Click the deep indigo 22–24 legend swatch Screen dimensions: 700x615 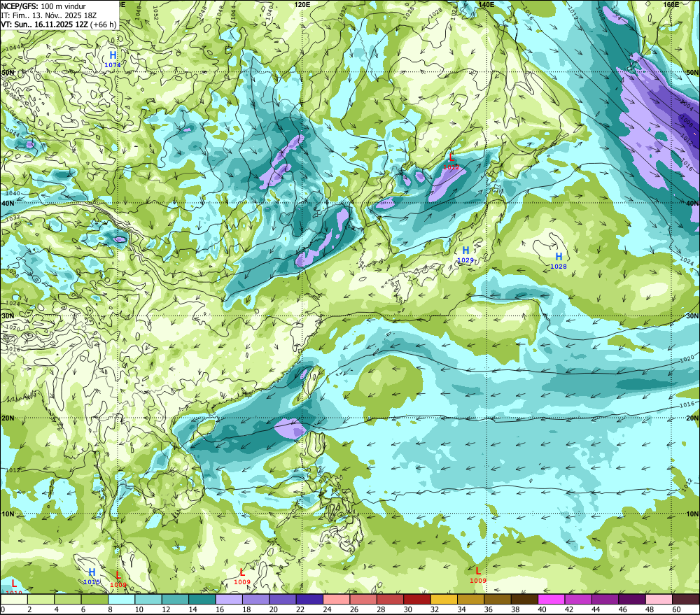pos(310,599)
